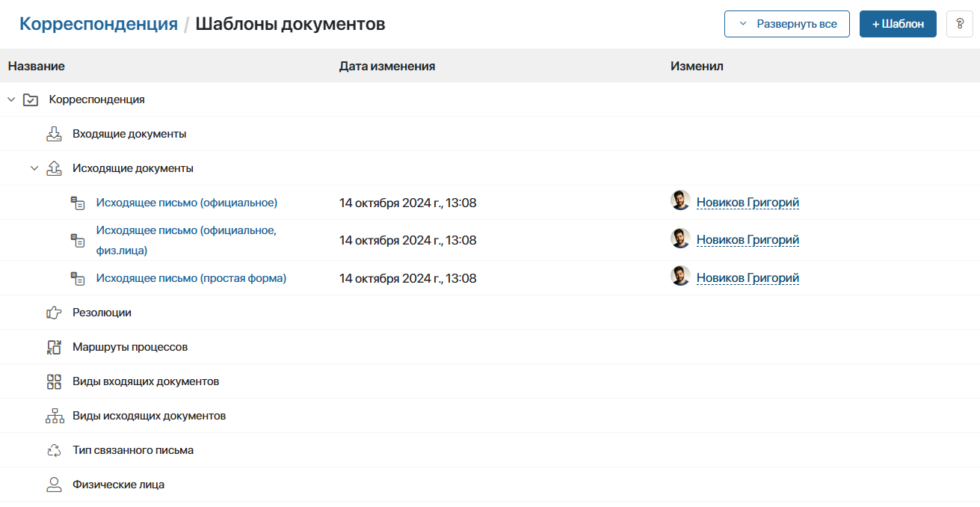Click the Название column header
The height and width of the screenshot is (507, 980).
tap(37, 66)
